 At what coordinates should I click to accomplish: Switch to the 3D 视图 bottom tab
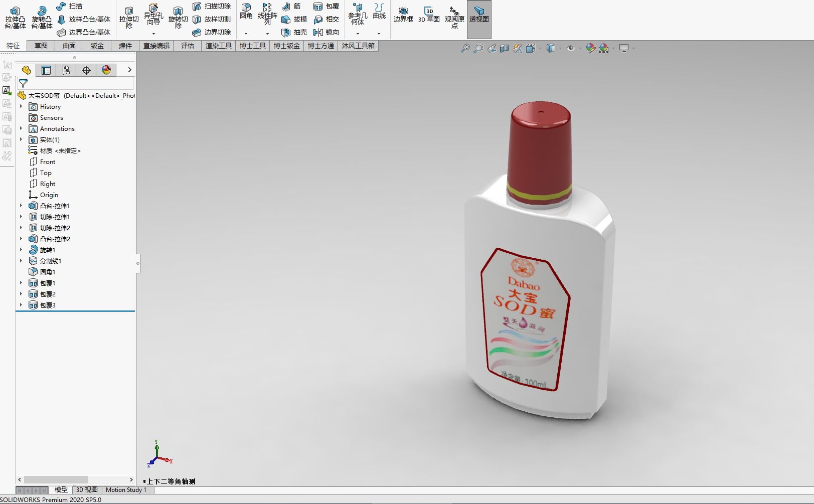(87, 490)
